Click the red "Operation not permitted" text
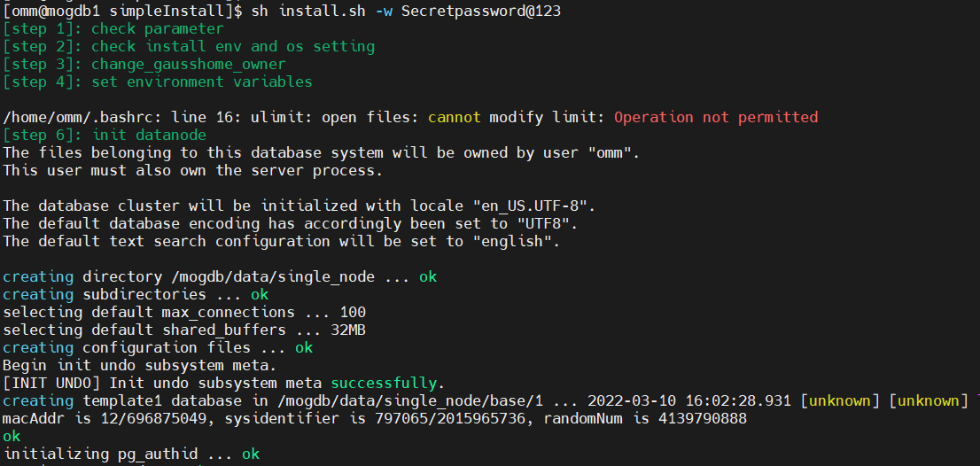Screen dimensions: 980x466 coord(716,117)
